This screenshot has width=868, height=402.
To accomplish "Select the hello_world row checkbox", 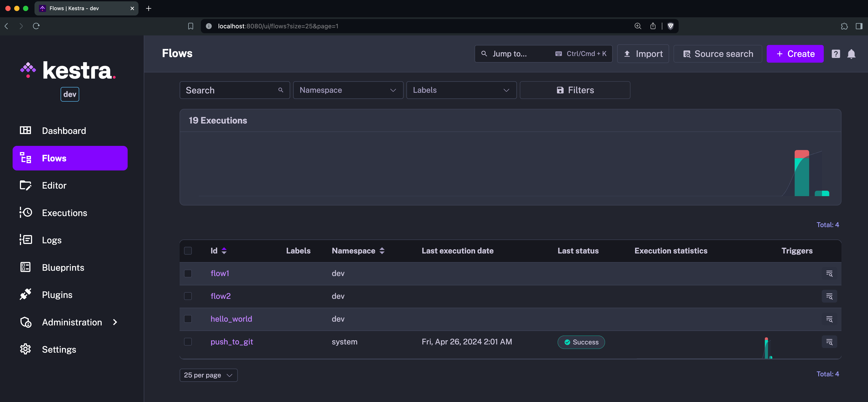I will tap(188, 319).
